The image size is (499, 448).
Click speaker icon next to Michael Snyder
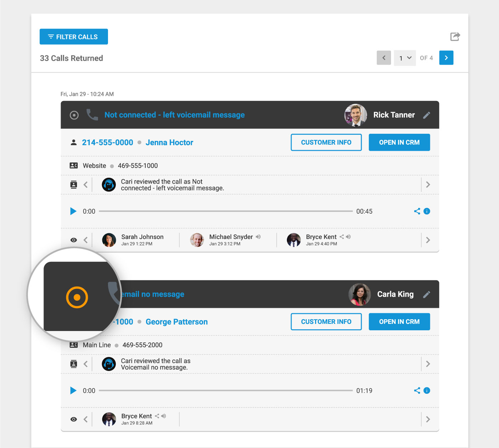click(258, 236)
